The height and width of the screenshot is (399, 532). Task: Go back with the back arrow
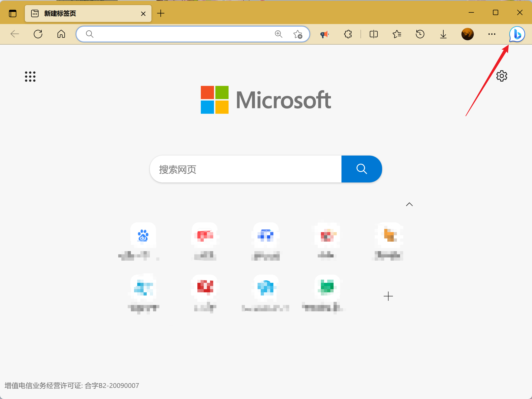(x=15, y=34)
